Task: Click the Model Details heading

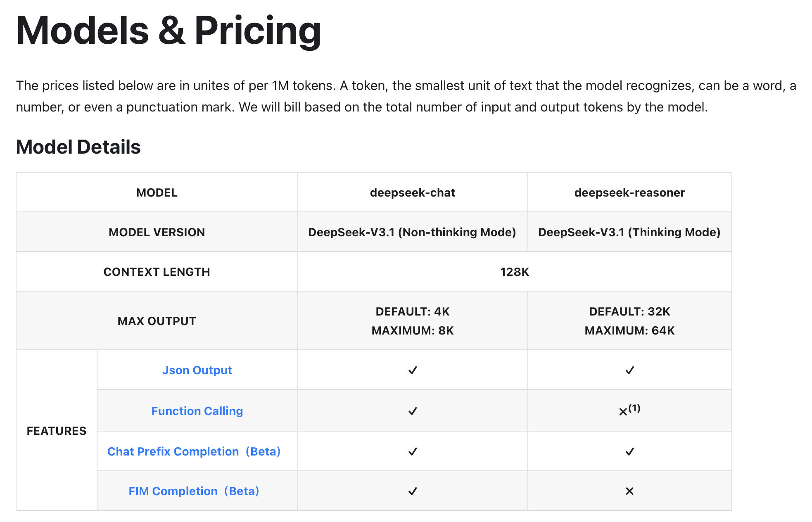Action: tap(78, 147)
